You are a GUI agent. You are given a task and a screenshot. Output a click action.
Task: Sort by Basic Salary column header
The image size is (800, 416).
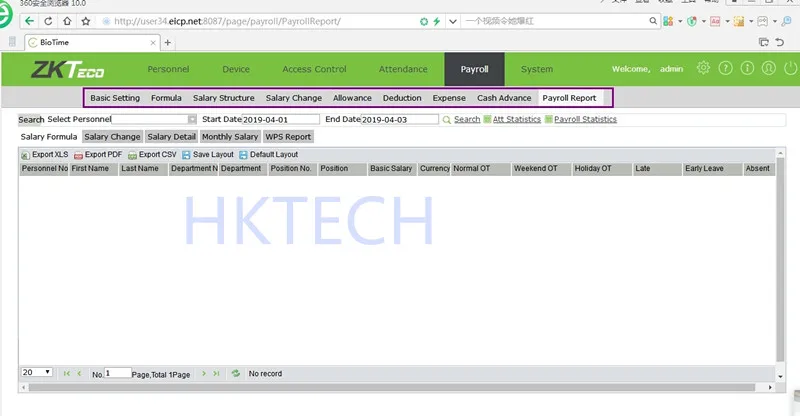[391, 169]
